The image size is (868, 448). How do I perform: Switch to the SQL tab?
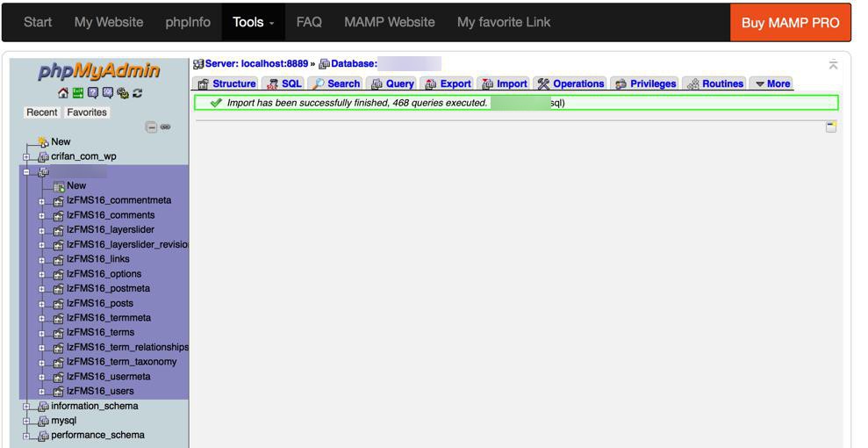(x=284, y=83)
